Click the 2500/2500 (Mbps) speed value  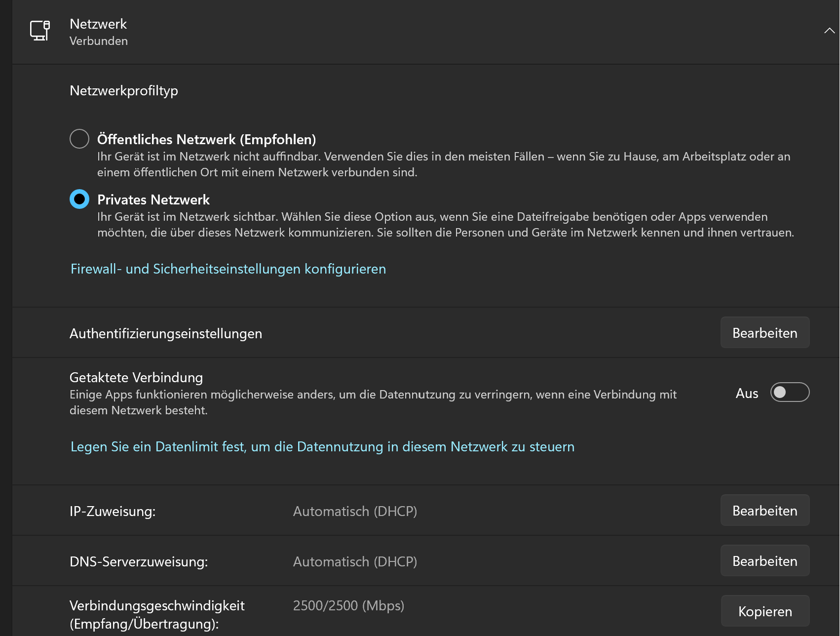pos(348,605)
